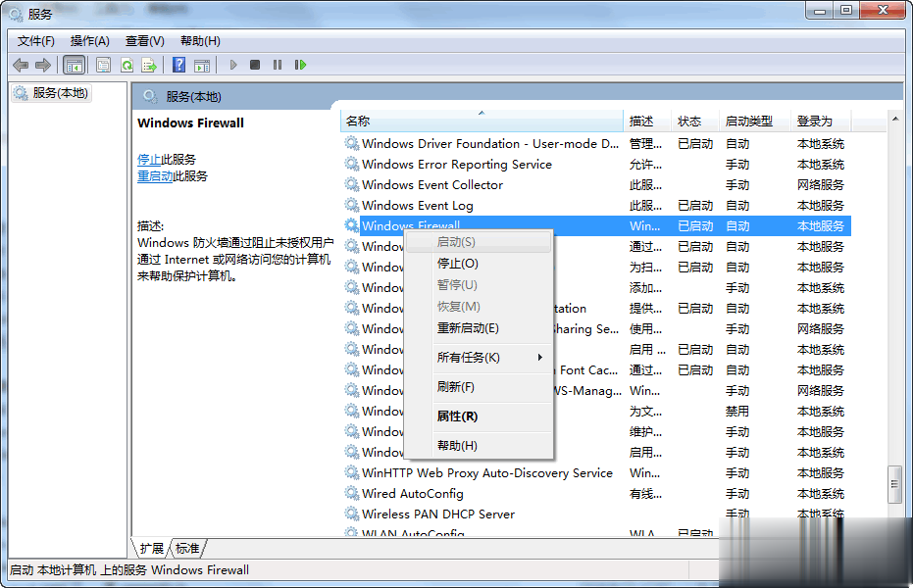Sort by 描述 column header
This screenshot has width=913, height=588.
click(x=647, y=121)
